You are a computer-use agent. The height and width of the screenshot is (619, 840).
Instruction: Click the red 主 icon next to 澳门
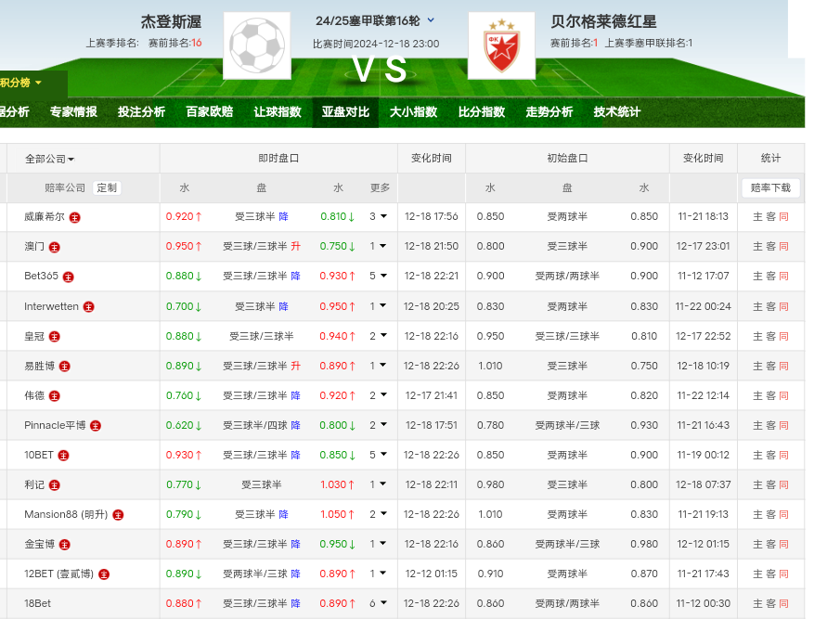point(55,247)
